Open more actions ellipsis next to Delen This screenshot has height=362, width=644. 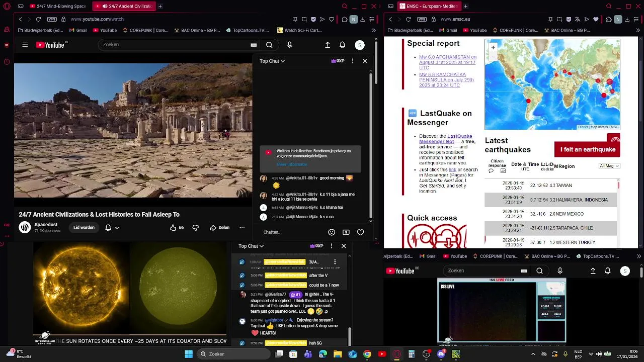[242, 227]
